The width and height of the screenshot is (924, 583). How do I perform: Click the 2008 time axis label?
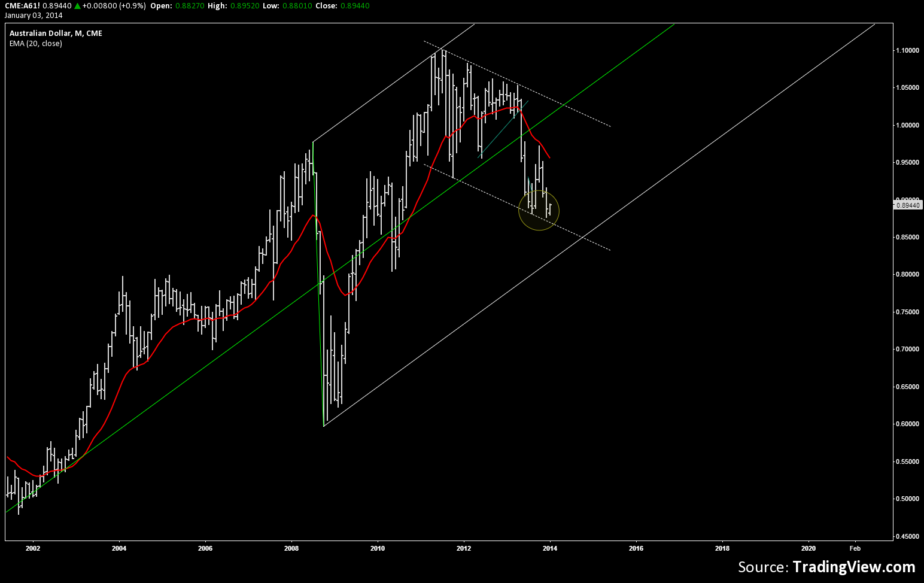[x=291, y=548]
